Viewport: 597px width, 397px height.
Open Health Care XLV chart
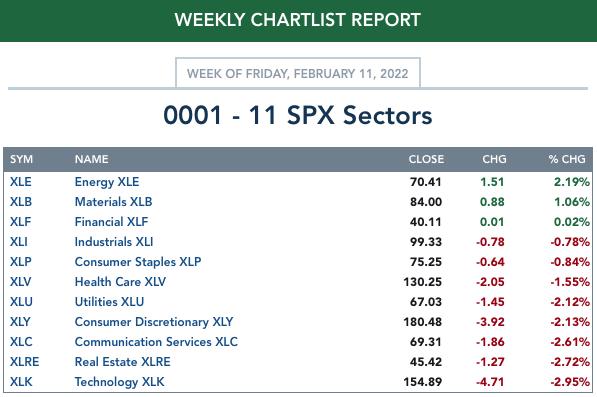click(120, 282)
